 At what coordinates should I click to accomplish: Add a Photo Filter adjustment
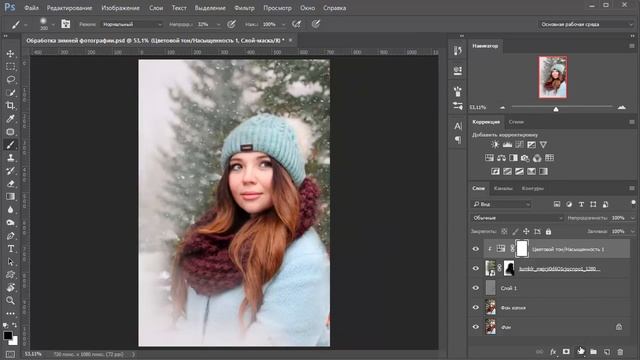[x=525, y=158]
